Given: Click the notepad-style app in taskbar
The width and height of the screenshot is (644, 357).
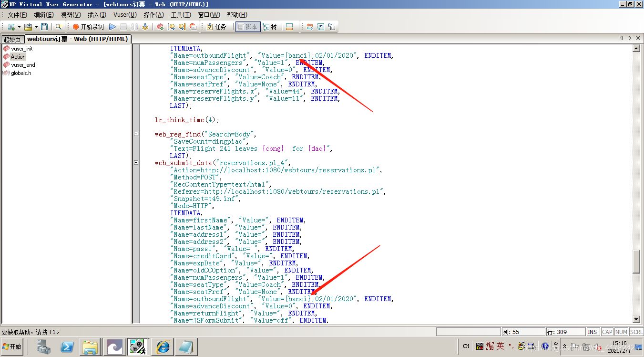Looking at the screenshot, I should coord(185,346).
